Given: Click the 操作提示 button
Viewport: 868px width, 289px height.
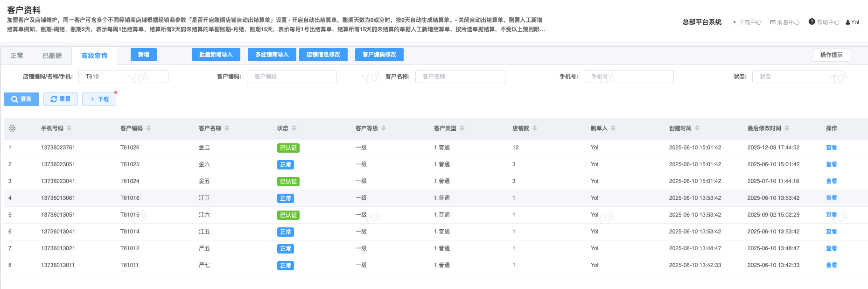Looking at the screenshot, I should pyautogui.click(x=831, y=55).
